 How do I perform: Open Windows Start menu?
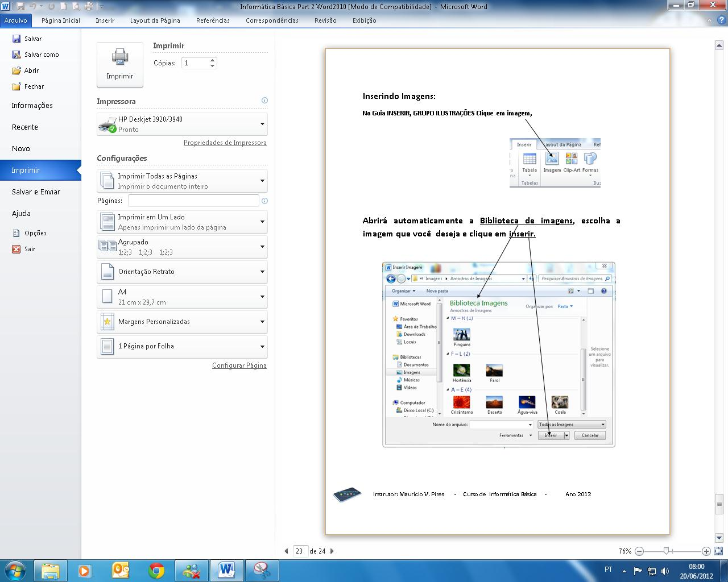14,570
